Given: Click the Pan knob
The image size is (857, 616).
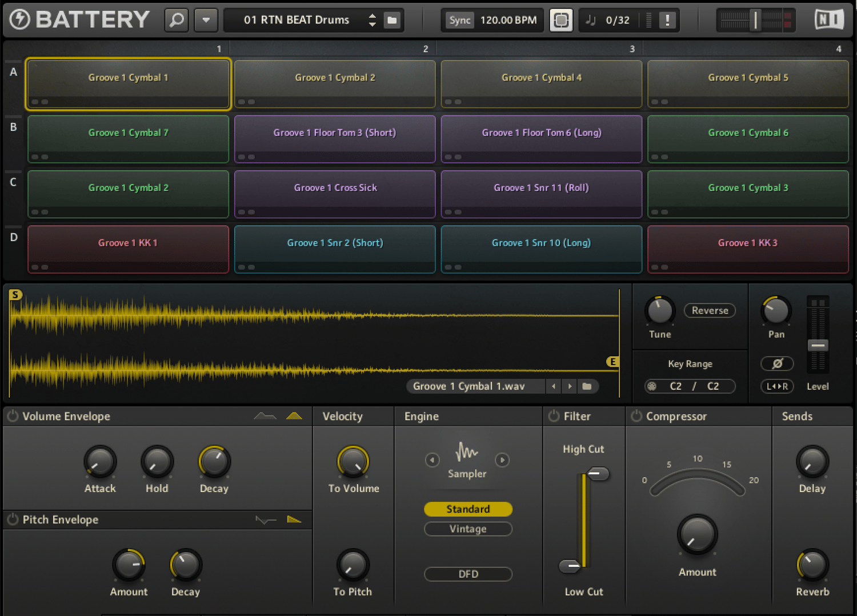Looking at the screenshot, I should (x=776, y=311).
